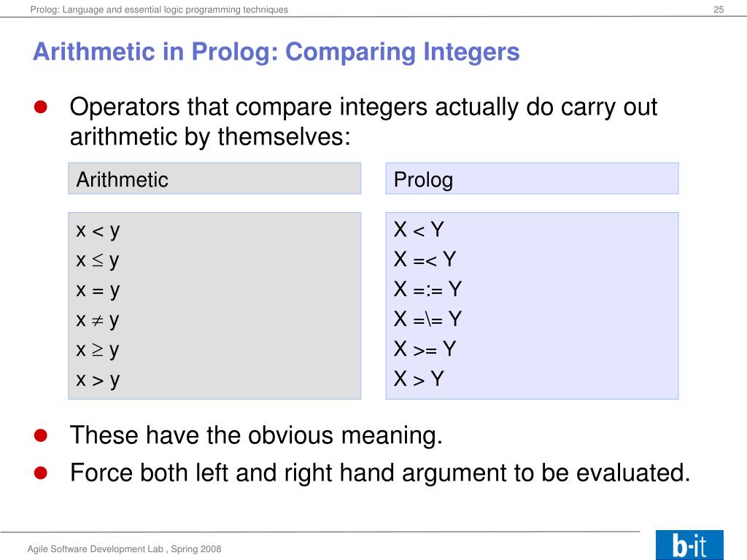Viewport: 747px width, 560px height.
Task: Click the red bullet before Force both
Action: 41,472
